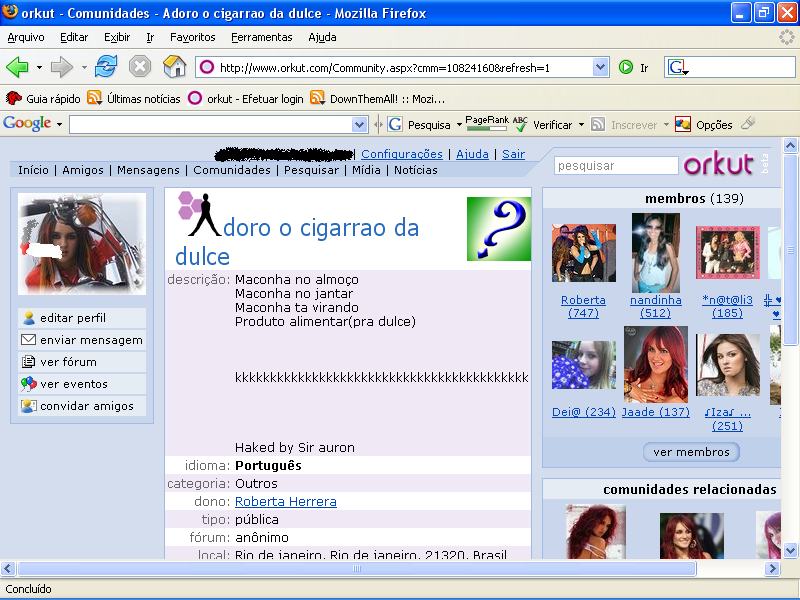Open the Exibir menu

(117, 37)
